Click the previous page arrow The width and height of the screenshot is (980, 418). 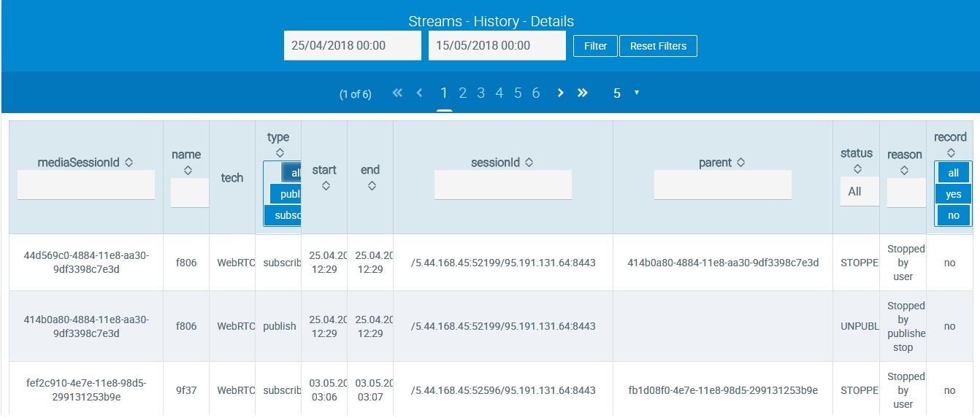click(x=419, y=93)
